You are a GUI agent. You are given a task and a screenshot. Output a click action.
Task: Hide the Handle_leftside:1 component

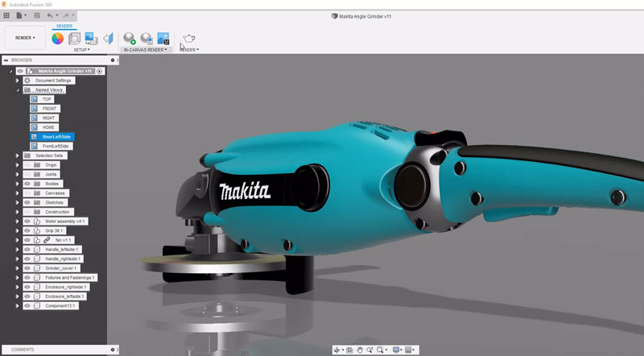[27, 250]
